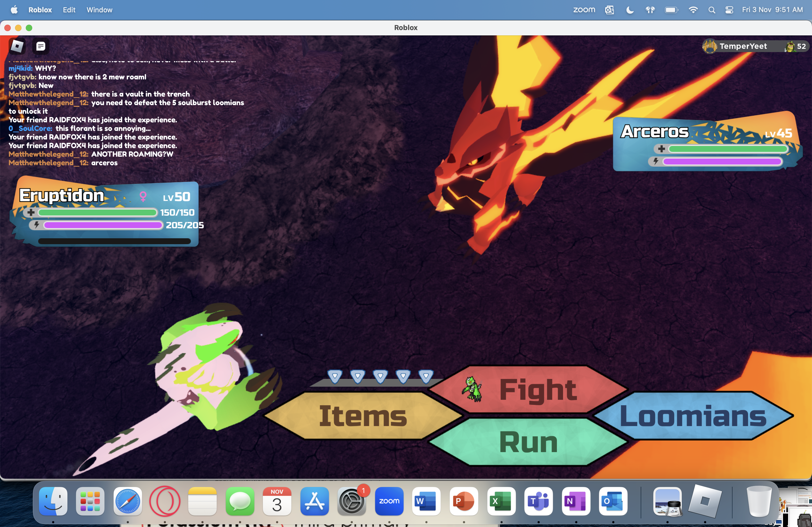This screenshot has height=527, width=812.
Task: Click chat message 'arceros'
Action: pos(104,163)
